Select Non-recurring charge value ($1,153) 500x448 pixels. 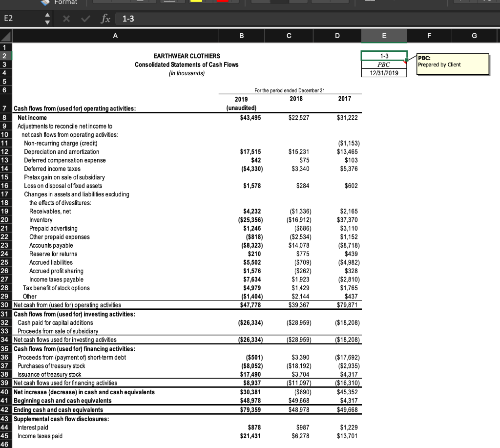click(349, 143)
